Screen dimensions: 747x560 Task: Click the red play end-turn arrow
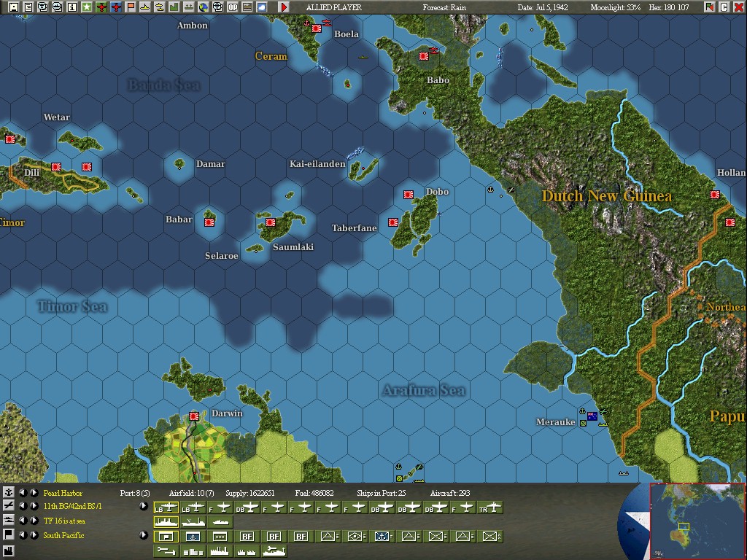click(284, 7)
